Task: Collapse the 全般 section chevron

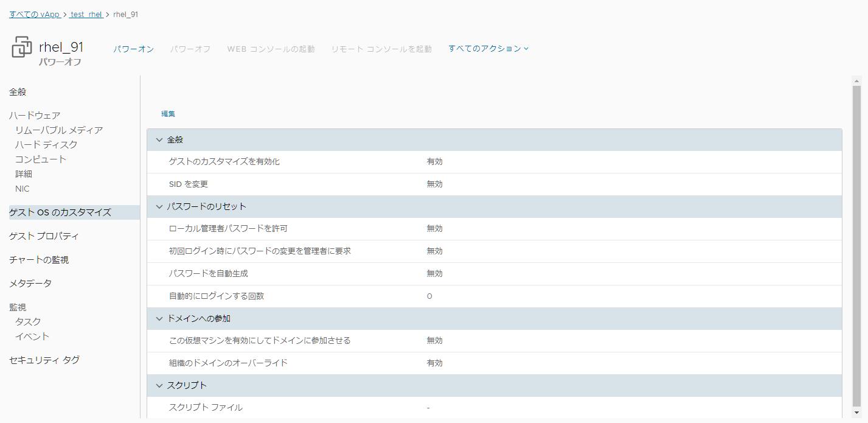Action: pos(159,140)
